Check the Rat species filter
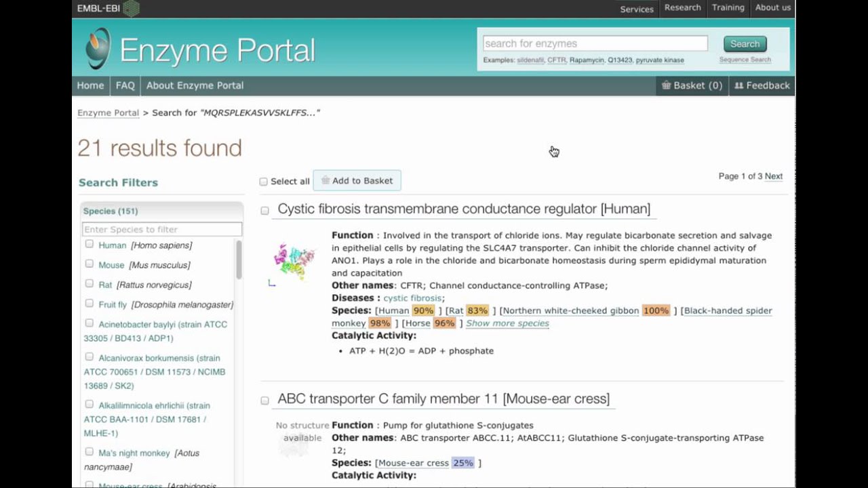Screen dimensions: 868x488 [x=89, y=283]
